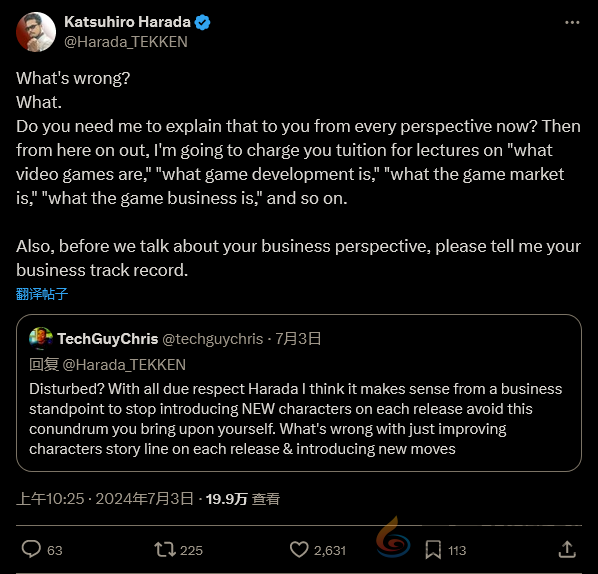
Task: Open the quoted post date 7月3日
Action: [x=298, y=339]
